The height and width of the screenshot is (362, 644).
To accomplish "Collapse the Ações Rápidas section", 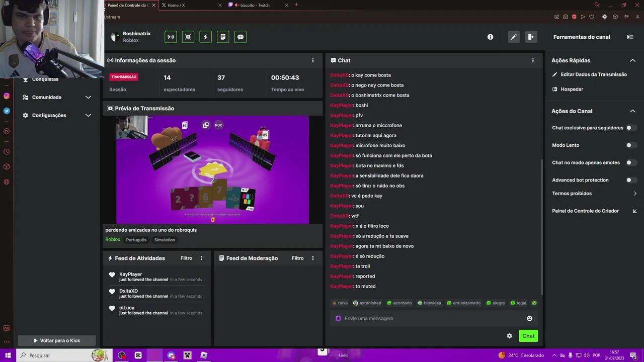I will click(x=633, y=60).
